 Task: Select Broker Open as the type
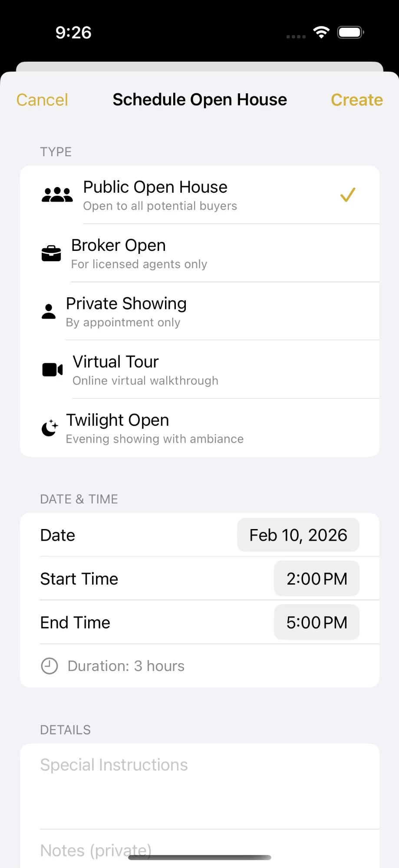click(x=139, y=253)
